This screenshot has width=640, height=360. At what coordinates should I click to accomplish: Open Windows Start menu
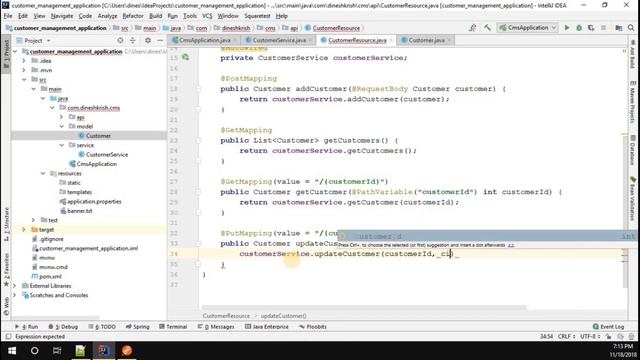[x=12, y=351]
